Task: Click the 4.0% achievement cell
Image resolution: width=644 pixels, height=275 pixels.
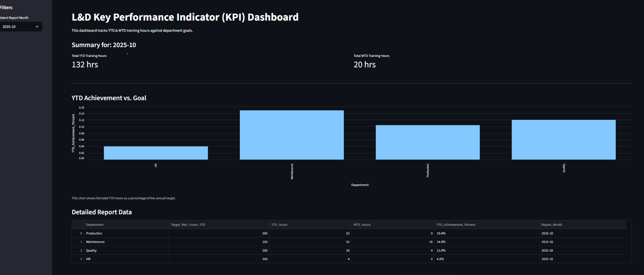Action: tap(487, 259)
